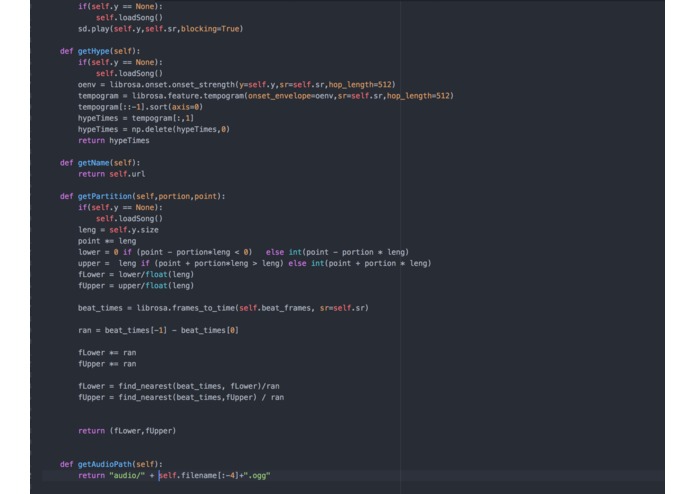The width and height of the screenshot is (695, 494).
Task: Click the 'beat_times = librosa.frames_to_time' line
Action: (223, 308)
